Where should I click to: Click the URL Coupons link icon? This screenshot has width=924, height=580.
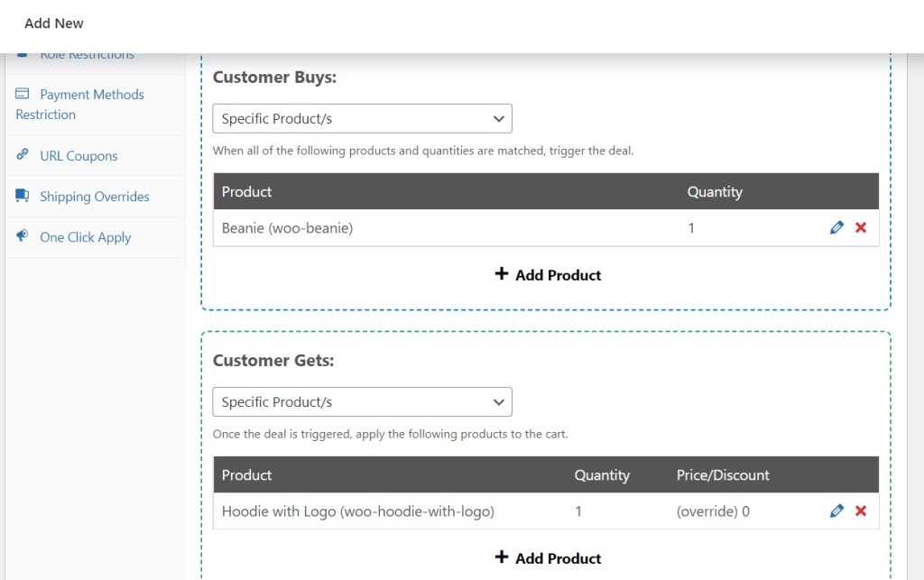23,155
